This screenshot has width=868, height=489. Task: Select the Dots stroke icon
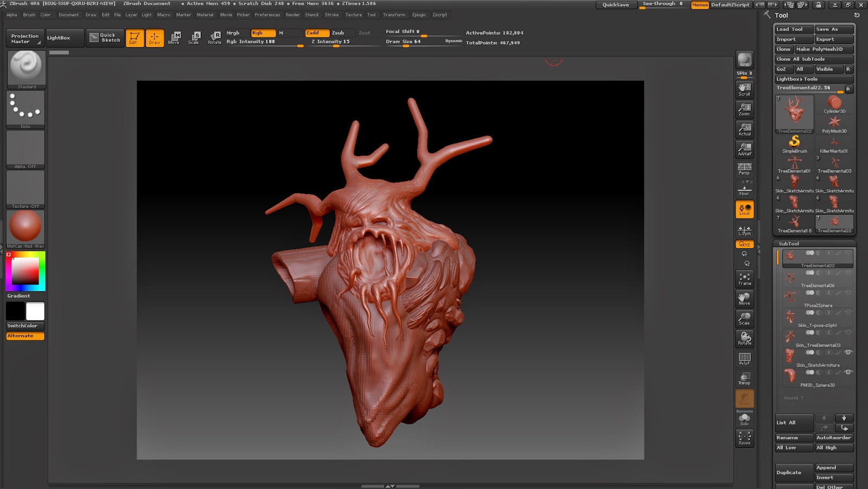coord(25,108)
